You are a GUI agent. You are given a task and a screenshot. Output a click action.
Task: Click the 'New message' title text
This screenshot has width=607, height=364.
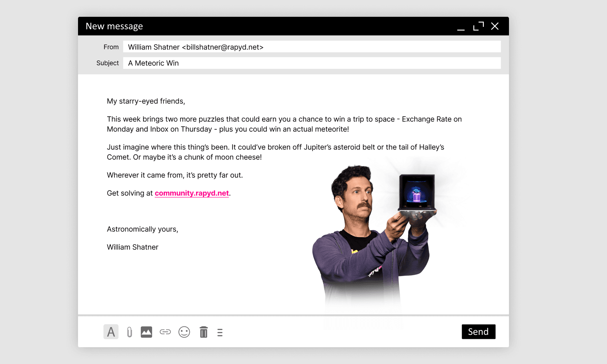click(114, 26)
